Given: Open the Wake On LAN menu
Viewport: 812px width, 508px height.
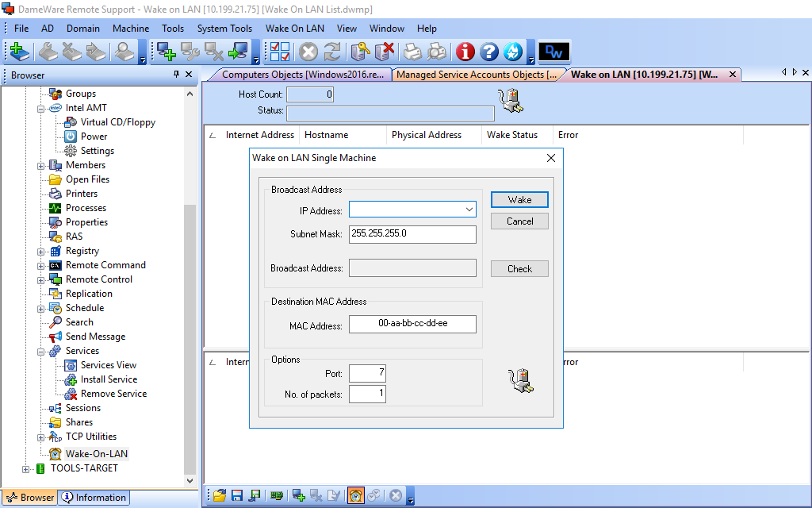Looking at the screenshot, I should (x=294, y=28).
